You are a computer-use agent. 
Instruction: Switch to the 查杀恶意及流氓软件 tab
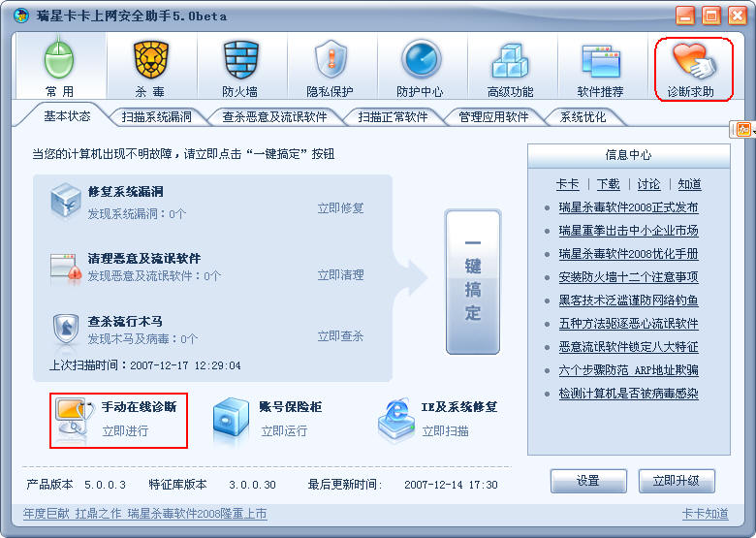coord(274,116)
